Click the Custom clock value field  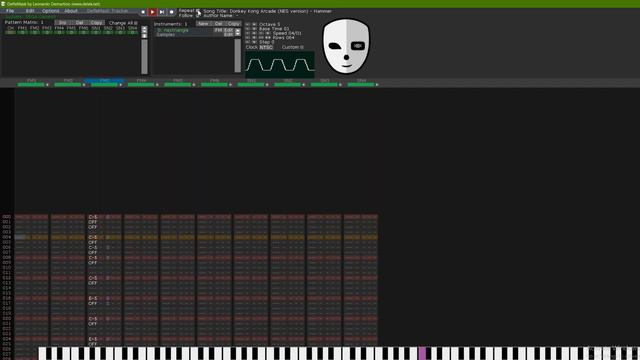[x=302, y=47]
